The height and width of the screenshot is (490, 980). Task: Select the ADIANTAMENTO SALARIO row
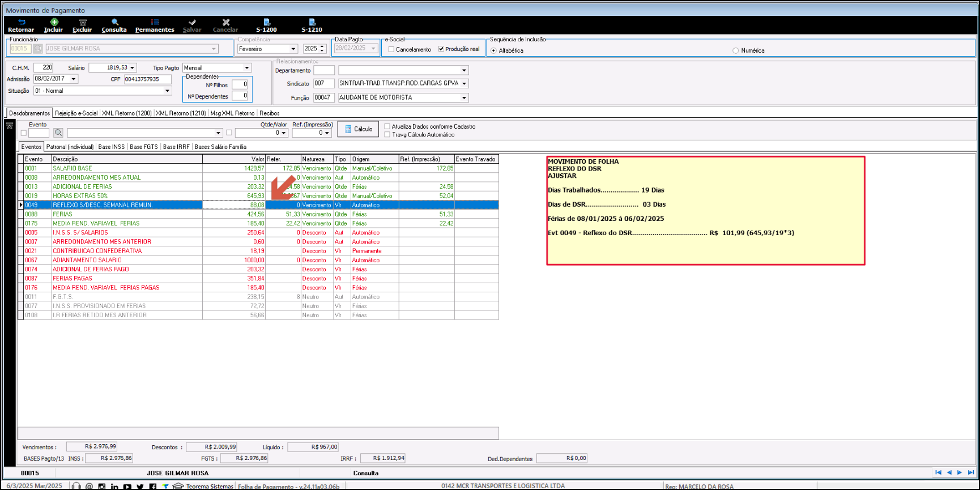pyautogui.click(x=258, y=260)
